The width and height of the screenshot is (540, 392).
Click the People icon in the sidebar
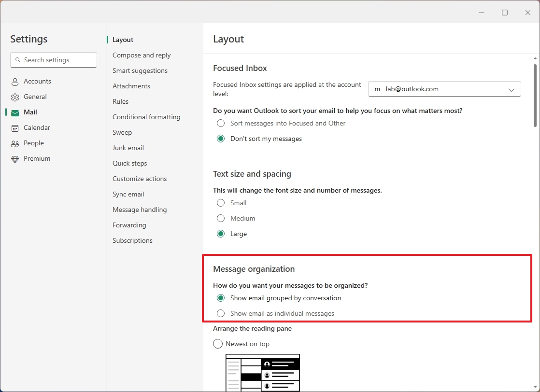pos(15,144)
